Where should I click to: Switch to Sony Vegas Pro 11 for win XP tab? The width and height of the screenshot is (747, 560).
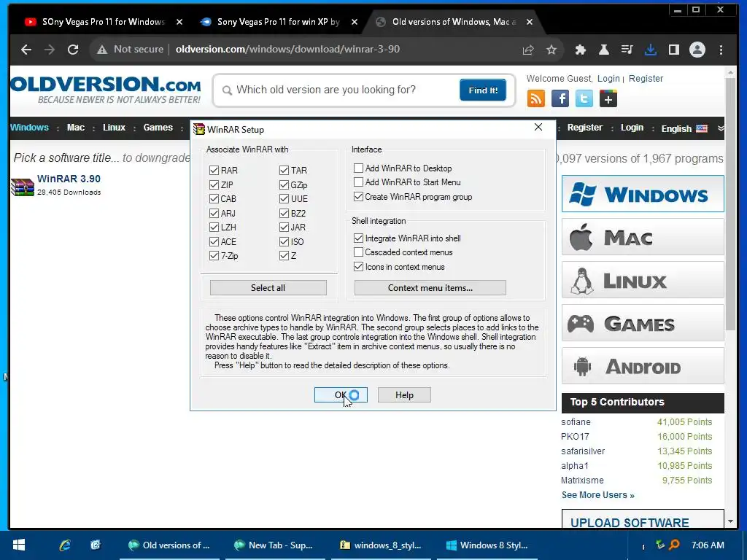point(278,22)
